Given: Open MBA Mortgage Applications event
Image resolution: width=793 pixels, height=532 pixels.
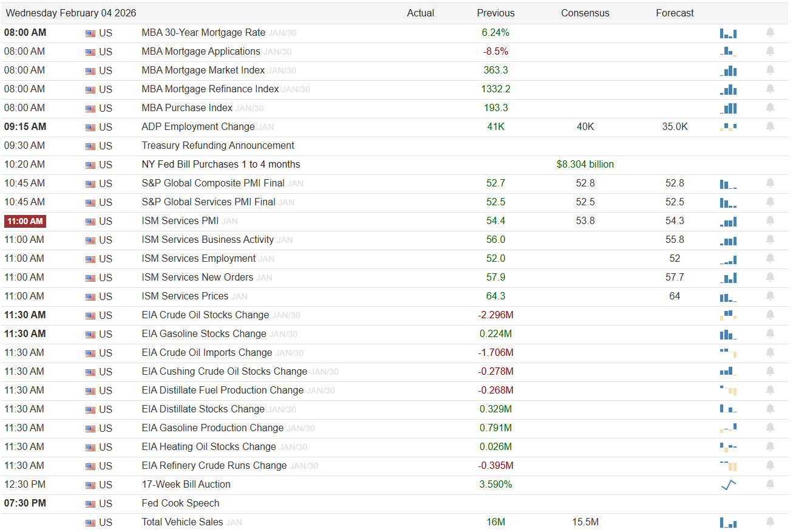Looking at the screenshot, I should coord(201,51).
